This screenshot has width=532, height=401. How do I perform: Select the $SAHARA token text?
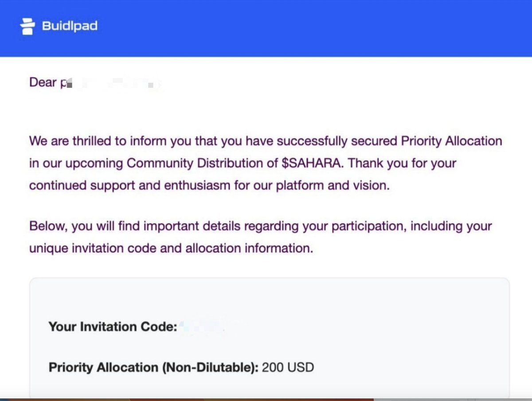pos(313,163)
